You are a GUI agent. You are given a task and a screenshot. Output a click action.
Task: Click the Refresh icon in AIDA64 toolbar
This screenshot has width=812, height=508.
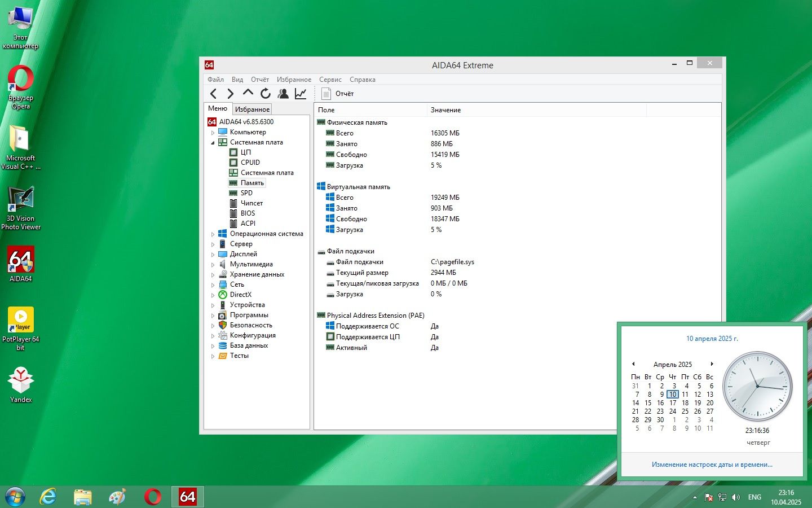coord(266,94)
